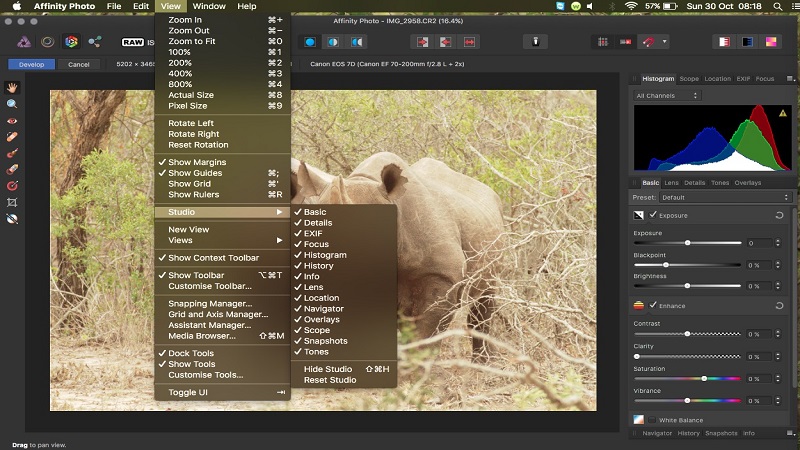This screenshot has width=800, height=450.
Task: Click the Cancel button
Action: tap(79, 64)
